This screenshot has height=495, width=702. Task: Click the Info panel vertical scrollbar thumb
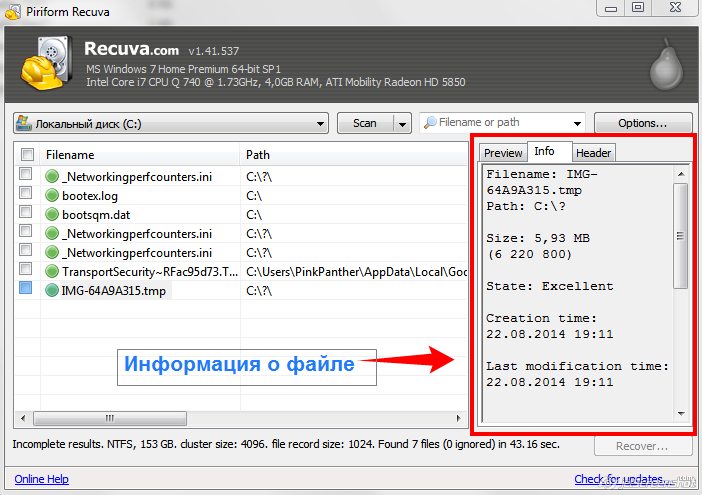click(x=681, y=236)
